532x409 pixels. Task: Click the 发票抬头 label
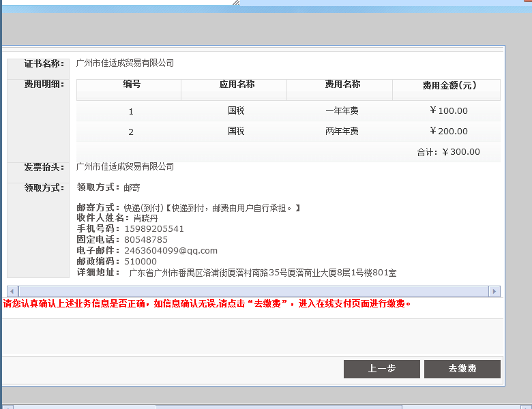click(x=44, y=167)
